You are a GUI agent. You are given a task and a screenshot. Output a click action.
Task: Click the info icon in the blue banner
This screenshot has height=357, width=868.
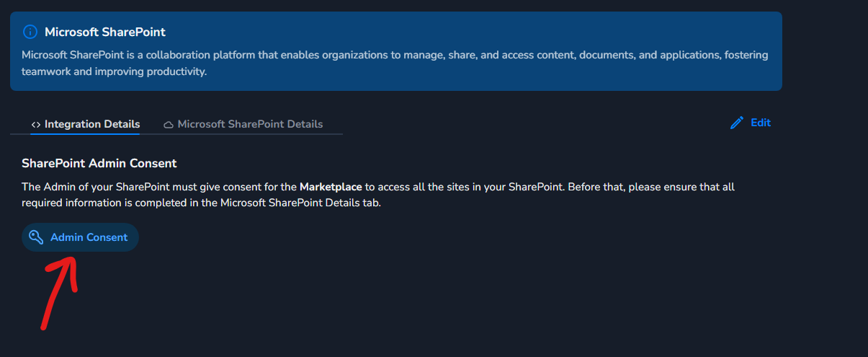[x=30, y=32]
